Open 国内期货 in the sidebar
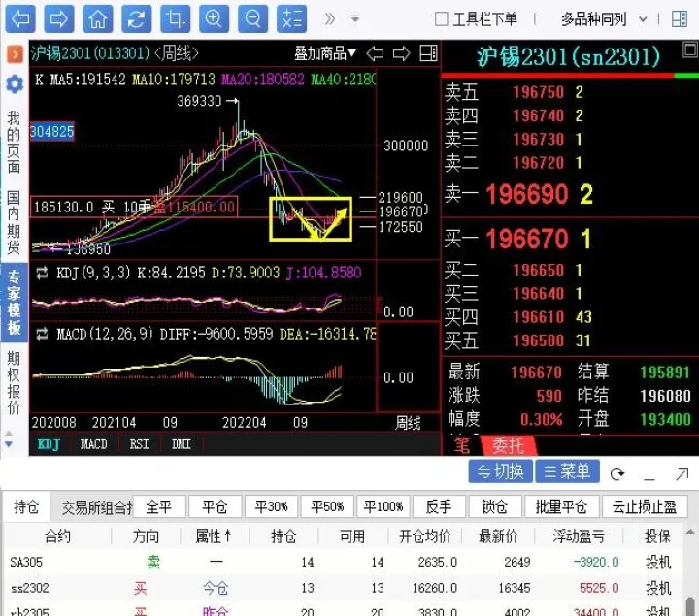The image size is (699, 616). [x=14, y=222]
